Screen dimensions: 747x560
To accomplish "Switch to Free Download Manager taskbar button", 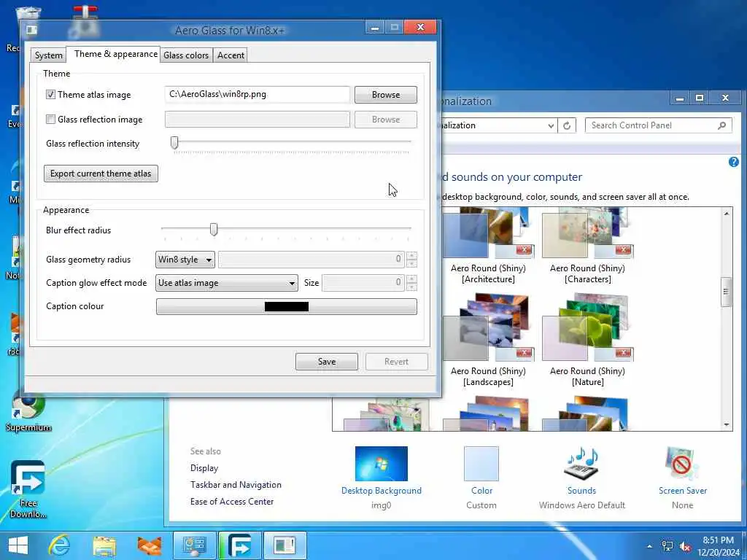I will [239, 545].
